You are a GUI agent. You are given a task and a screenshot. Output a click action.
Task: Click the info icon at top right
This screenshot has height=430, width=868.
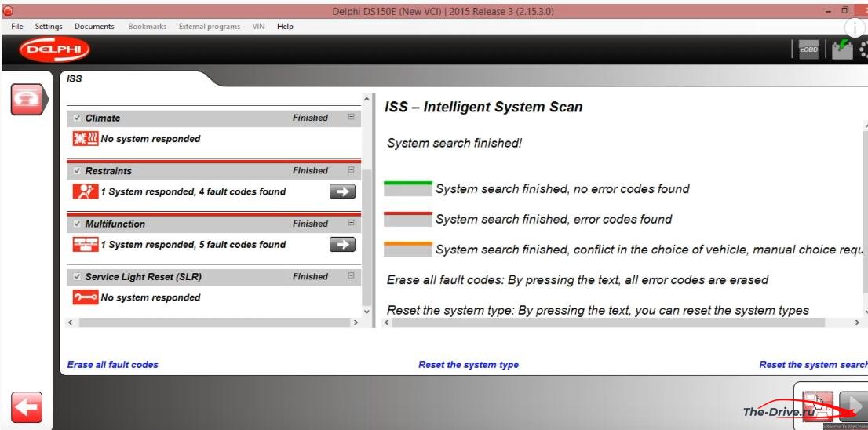click(855, 27)
